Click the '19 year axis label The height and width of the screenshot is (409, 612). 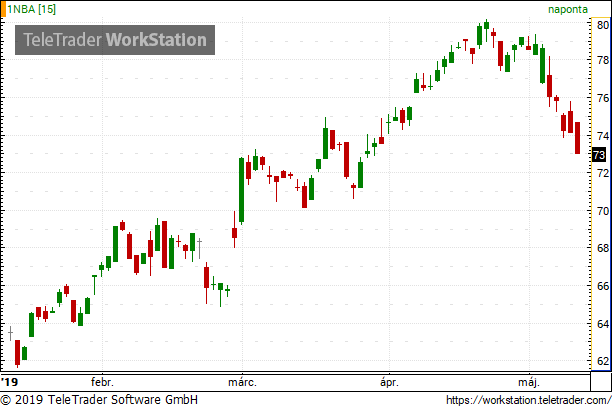point(9,382)
